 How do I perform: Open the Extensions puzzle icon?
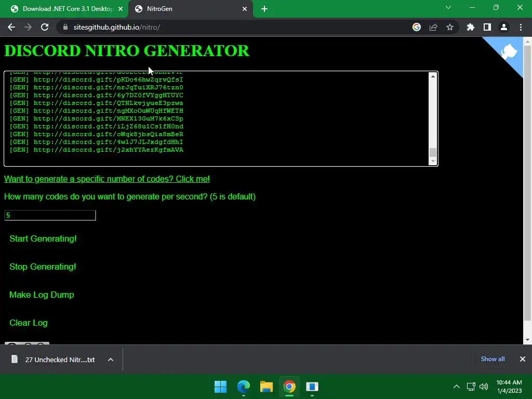tap(471, 27)
